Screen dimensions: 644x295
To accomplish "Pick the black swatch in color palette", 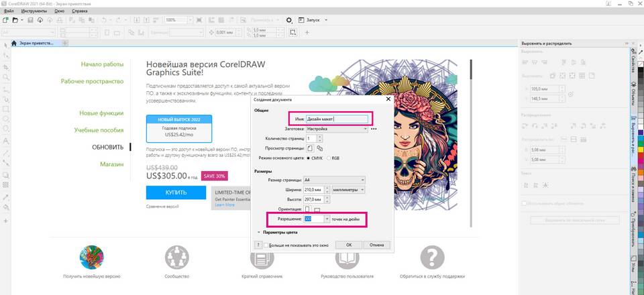I will 640,69.
